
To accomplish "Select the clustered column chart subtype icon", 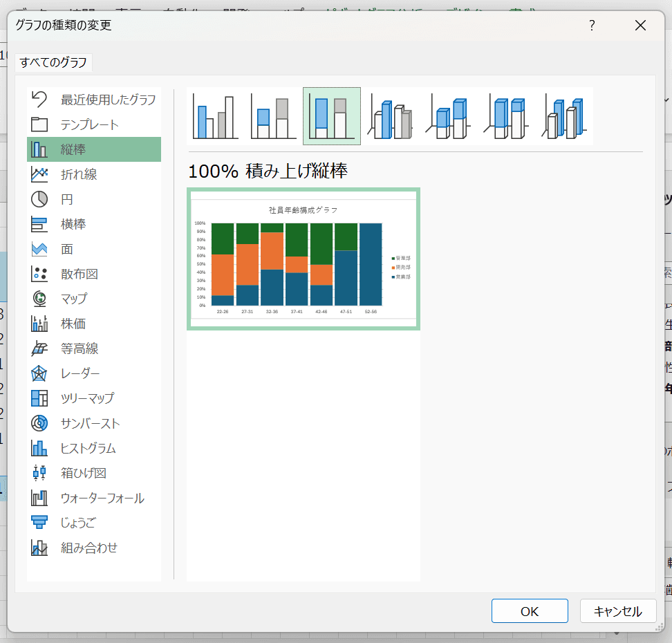I will pos(215,116).
